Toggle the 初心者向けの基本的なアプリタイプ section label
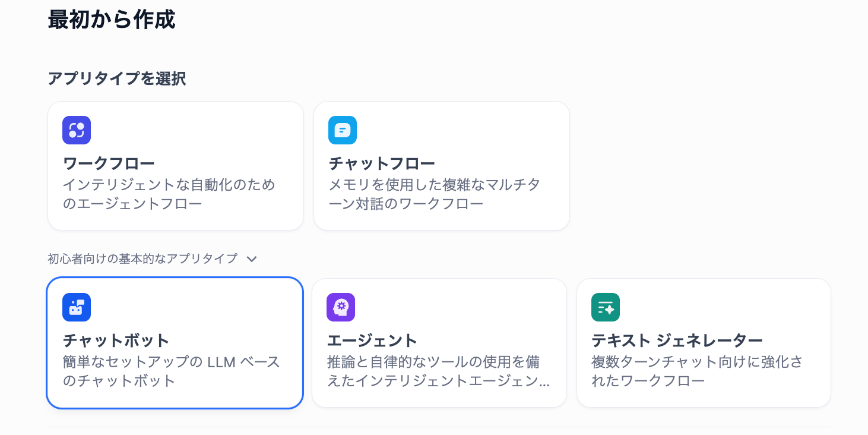The image size is (868, 435). click(x=142, y=259)
